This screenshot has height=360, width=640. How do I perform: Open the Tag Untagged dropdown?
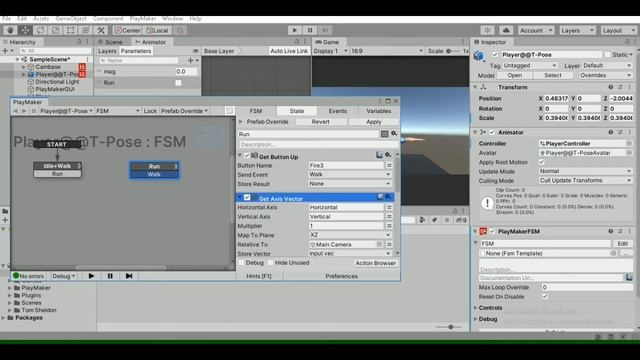pyautogui.click(x=529, y=66)
